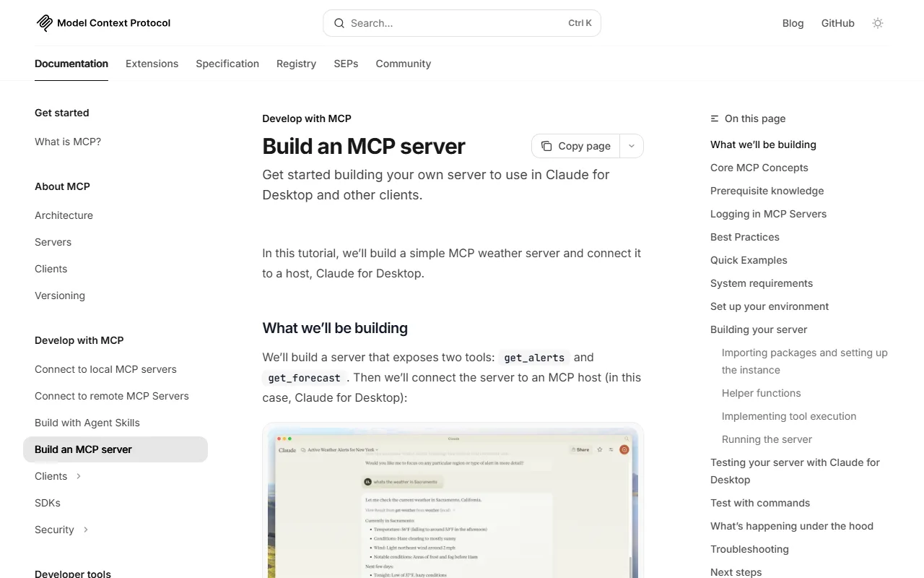Click the On this page list icon

(715, 118)
